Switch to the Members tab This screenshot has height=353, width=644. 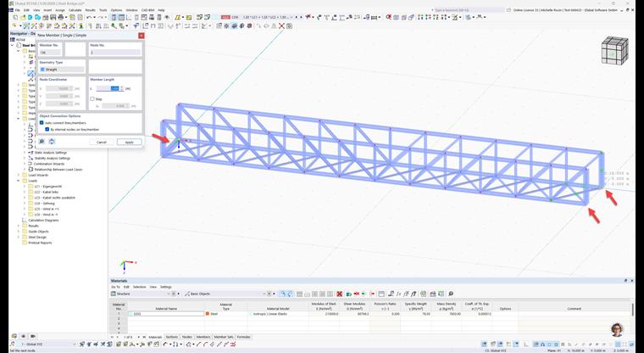click(203, 337)
